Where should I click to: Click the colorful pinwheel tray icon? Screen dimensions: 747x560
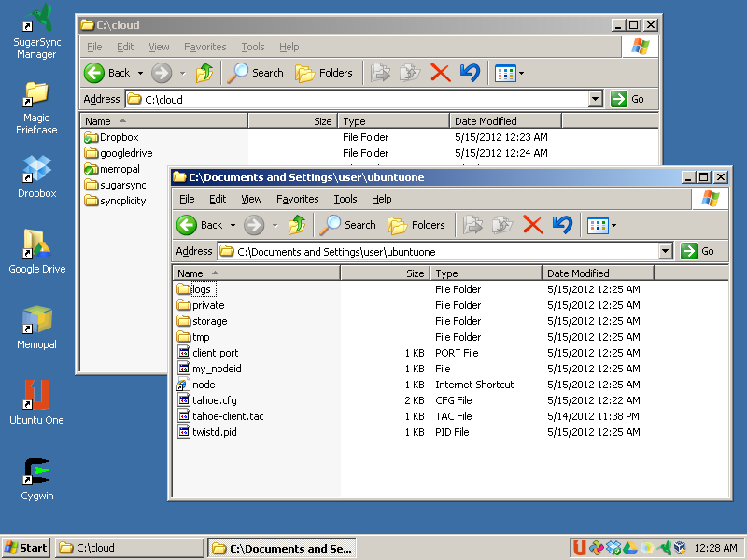coord(597,548)
